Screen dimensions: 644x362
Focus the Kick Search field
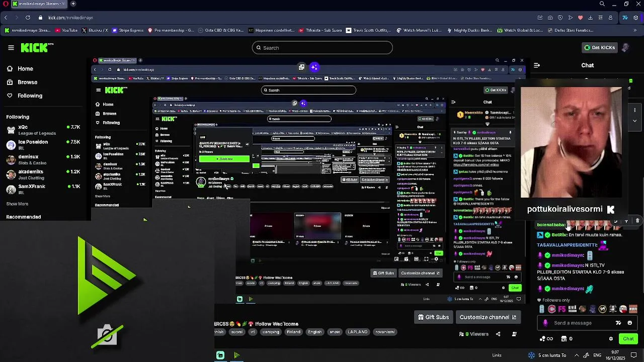click(x=322, y=48)
